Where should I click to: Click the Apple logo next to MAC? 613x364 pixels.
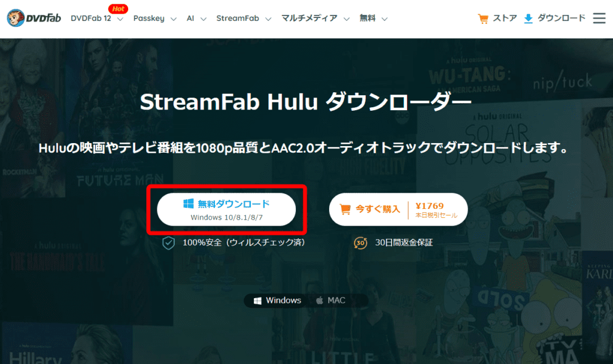pyautogui.click(x=320, y=301)
